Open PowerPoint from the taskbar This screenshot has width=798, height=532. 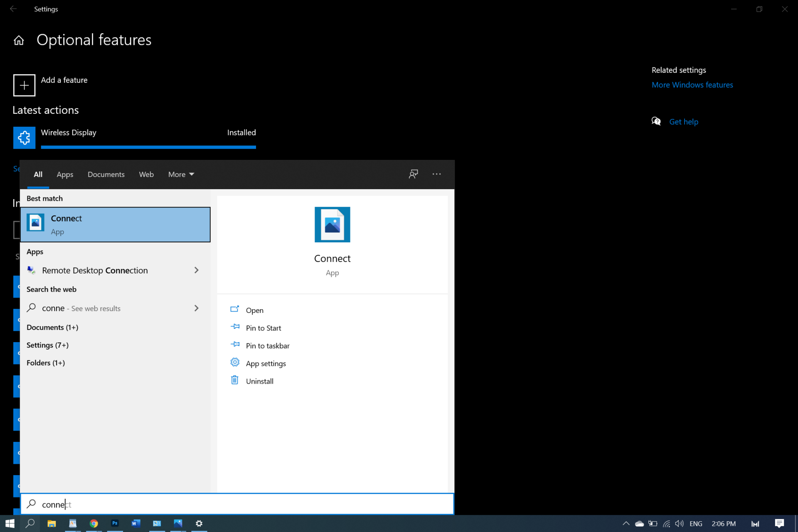[157, 523]
